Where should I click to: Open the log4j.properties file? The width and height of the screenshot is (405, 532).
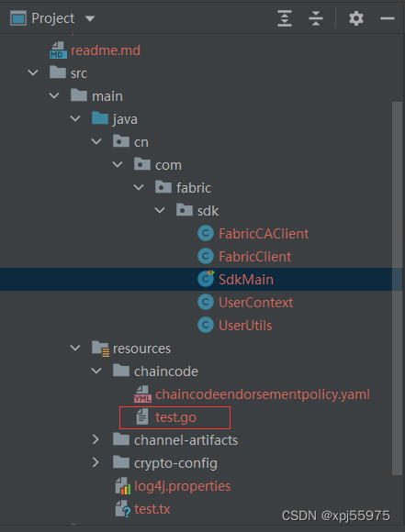183,486
